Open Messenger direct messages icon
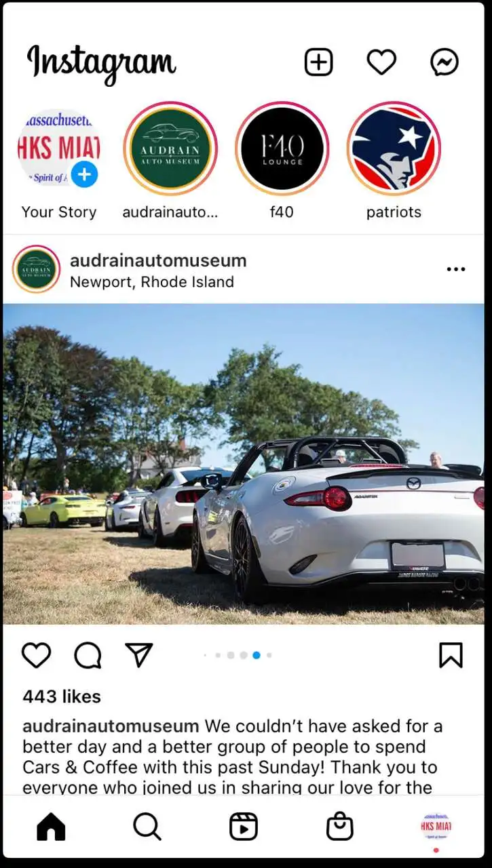 point(444,62)
